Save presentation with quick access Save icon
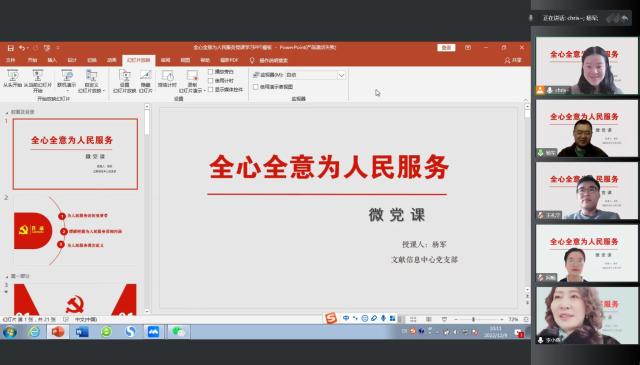The image size is (640, 365). (11, 48)
